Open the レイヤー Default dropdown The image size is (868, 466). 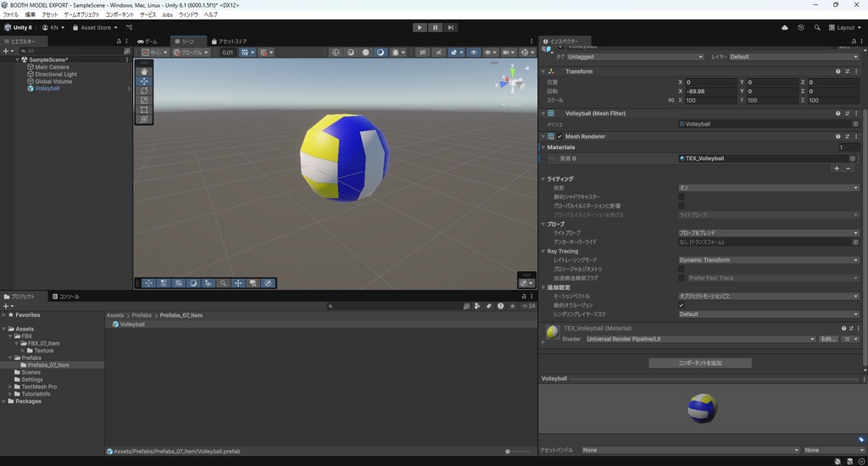[793, 57]
